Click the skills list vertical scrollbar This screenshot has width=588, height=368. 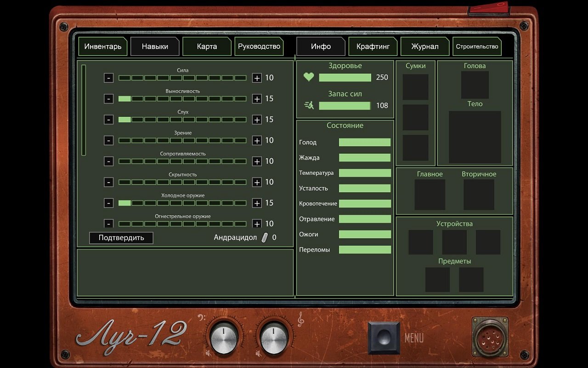pyautogui.click(x=84, y=110)
